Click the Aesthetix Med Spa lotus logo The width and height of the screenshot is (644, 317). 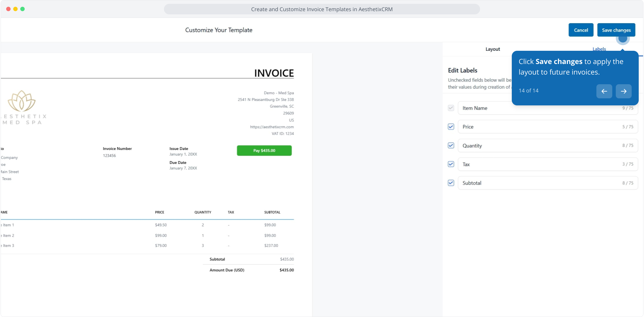(22, 101)
